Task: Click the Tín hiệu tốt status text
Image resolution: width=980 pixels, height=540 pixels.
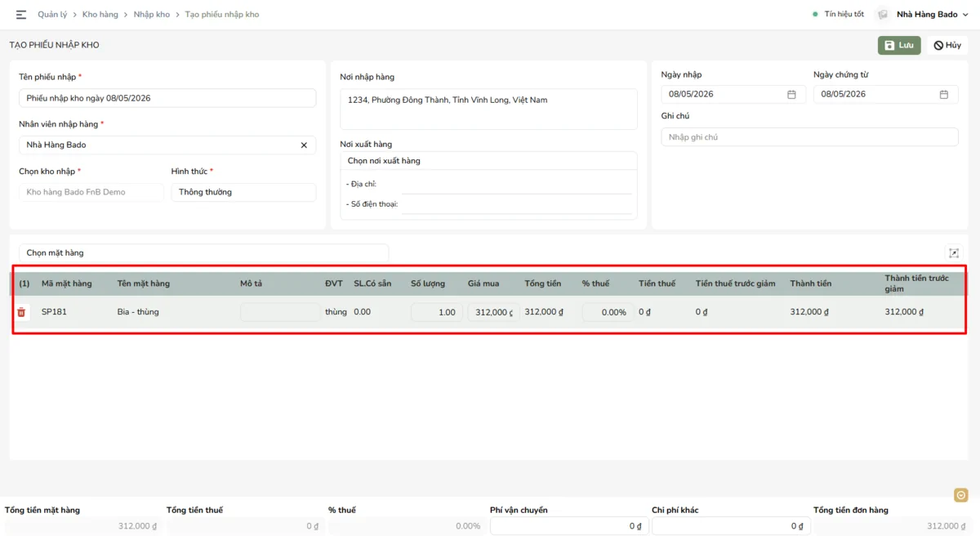Action: (844, 15)
